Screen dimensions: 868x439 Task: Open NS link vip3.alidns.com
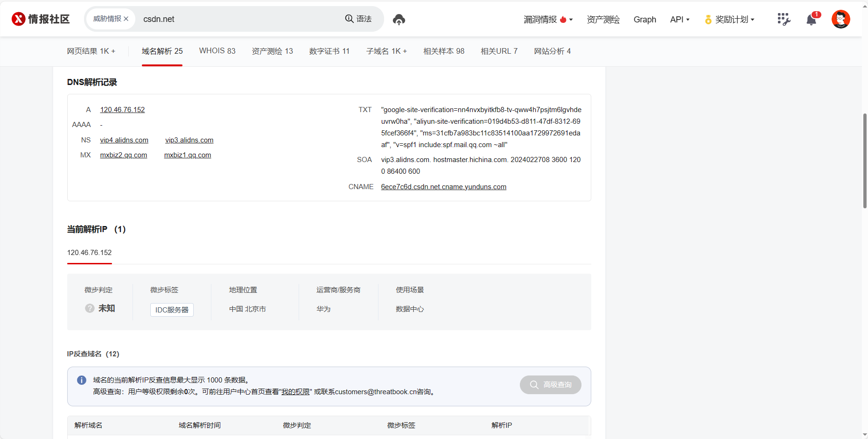189,140
